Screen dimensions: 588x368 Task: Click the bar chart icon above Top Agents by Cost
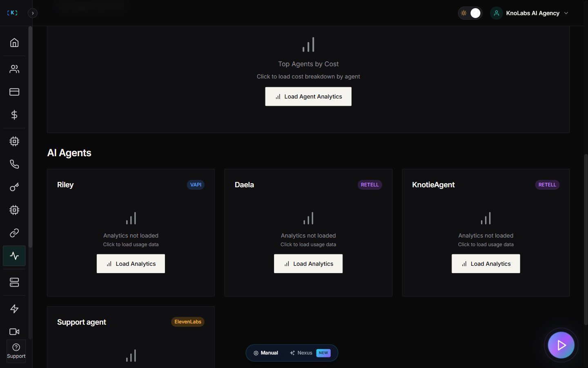point(308,45)
